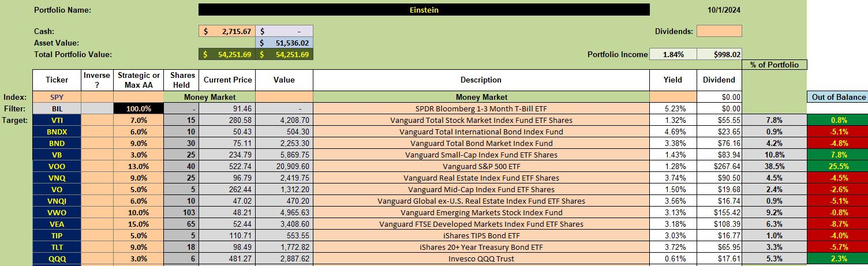Viewport: 868px width, 266px height.
Task: Select VWO shares held value 103
Action: [x=181, y=212]
